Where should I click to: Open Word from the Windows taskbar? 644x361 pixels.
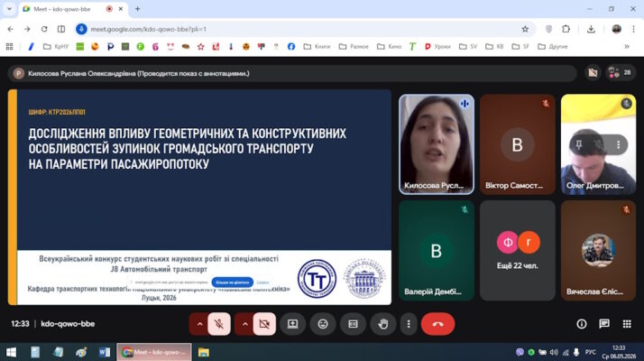pos(105,352)
